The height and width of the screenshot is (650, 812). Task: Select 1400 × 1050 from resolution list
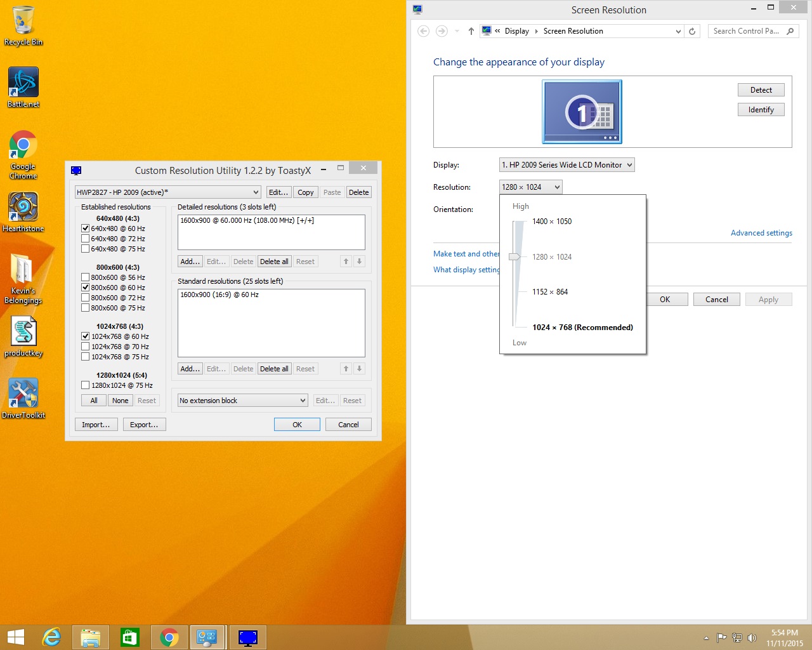[551, 222]
